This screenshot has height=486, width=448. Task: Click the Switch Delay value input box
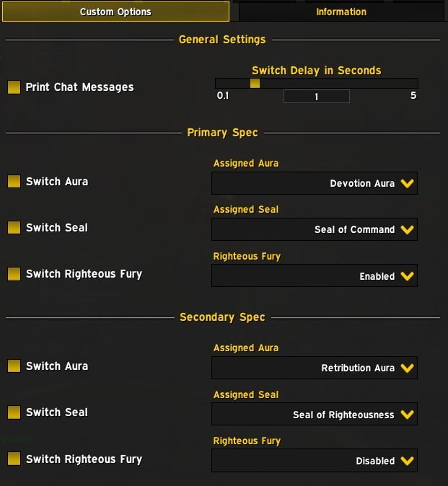pos(316,97)
